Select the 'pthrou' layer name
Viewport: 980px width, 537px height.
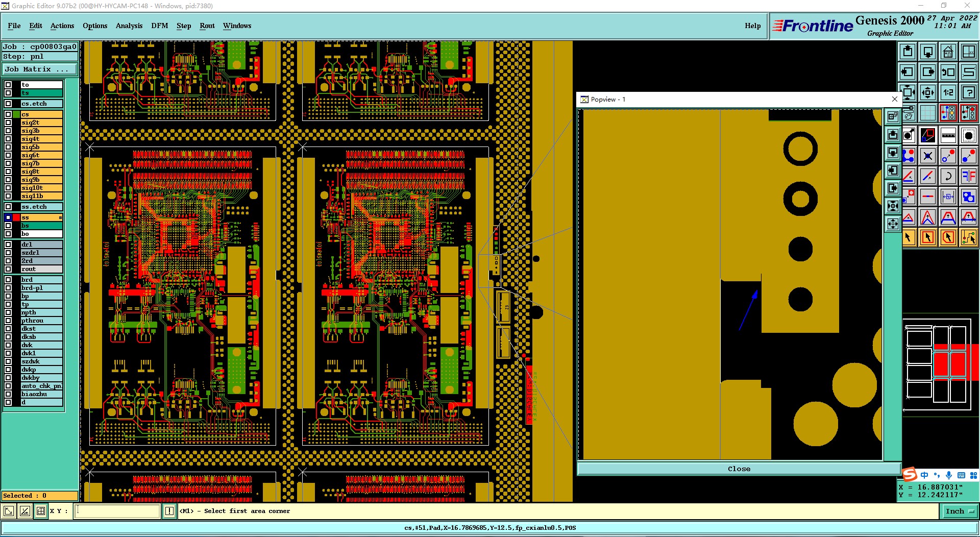tap(41, 321)
